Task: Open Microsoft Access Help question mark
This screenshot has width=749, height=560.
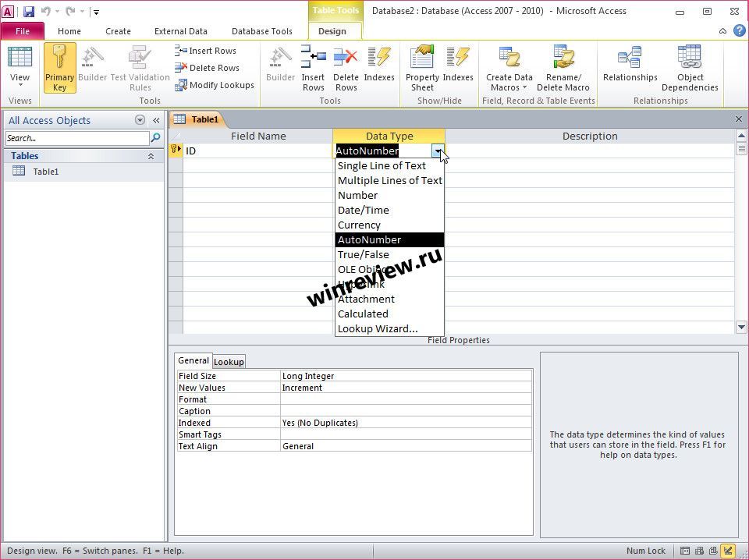Action: [x=740, y=31]
